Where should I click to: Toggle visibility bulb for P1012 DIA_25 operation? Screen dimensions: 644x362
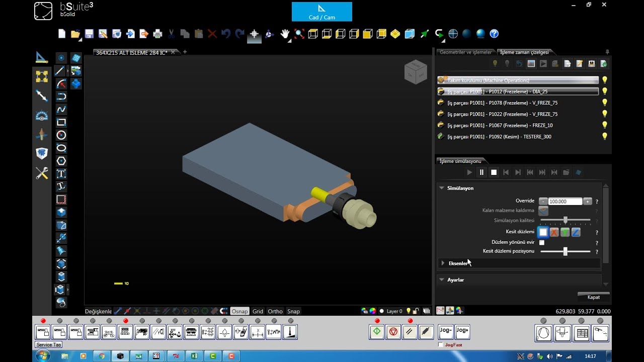(x=605, y=91)
